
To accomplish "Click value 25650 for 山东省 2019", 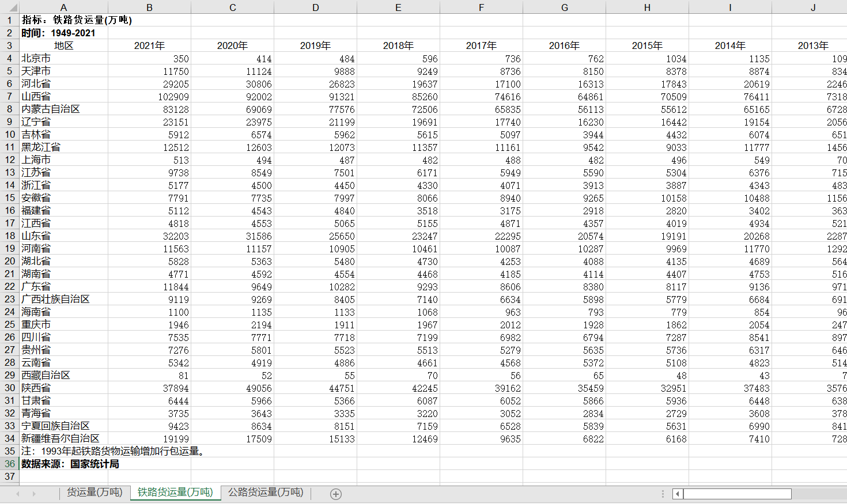I will (315, 236).
